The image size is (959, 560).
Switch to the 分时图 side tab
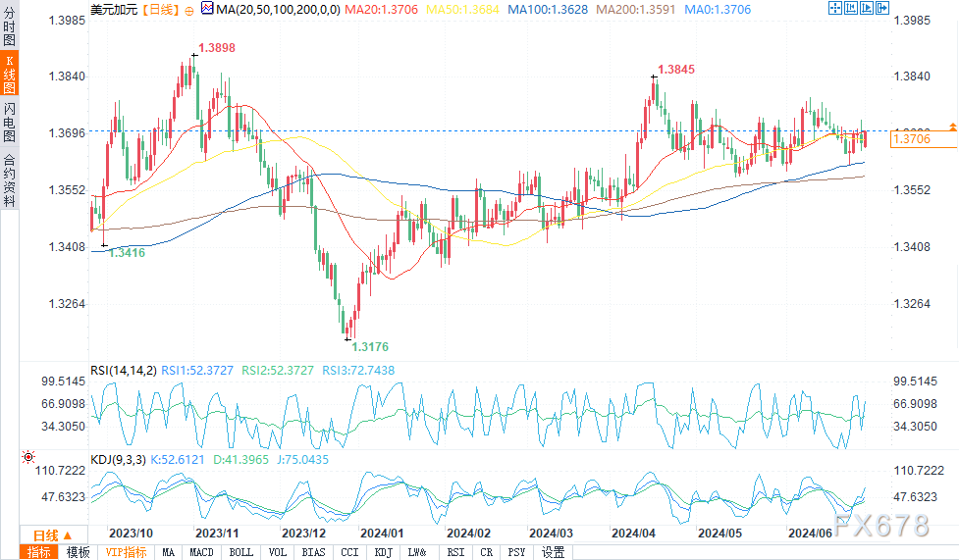9,25
